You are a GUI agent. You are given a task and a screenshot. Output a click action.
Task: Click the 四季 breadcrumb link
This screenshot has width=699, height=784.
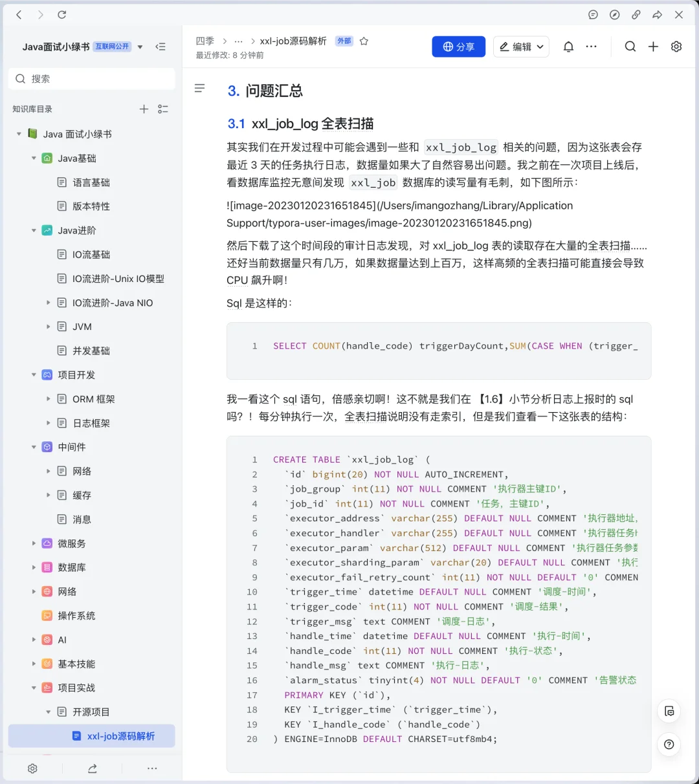point(205,41)
